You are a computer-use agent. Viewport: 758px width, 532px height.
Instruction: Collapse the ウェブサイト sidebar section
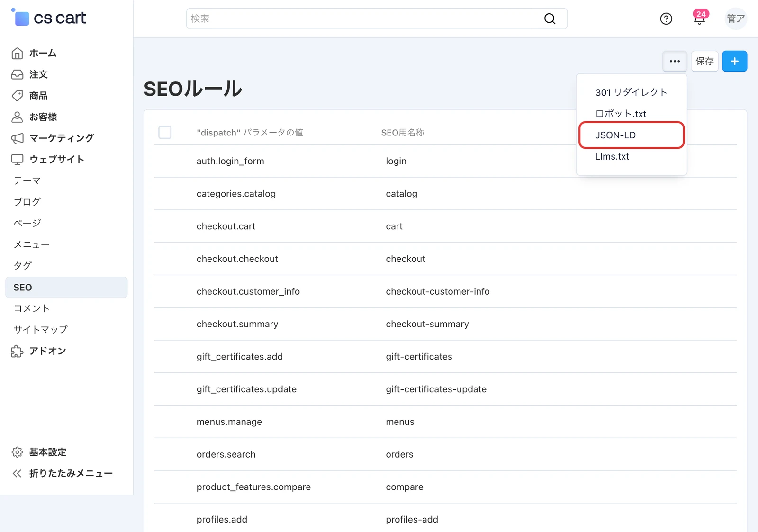click(57, 160)
